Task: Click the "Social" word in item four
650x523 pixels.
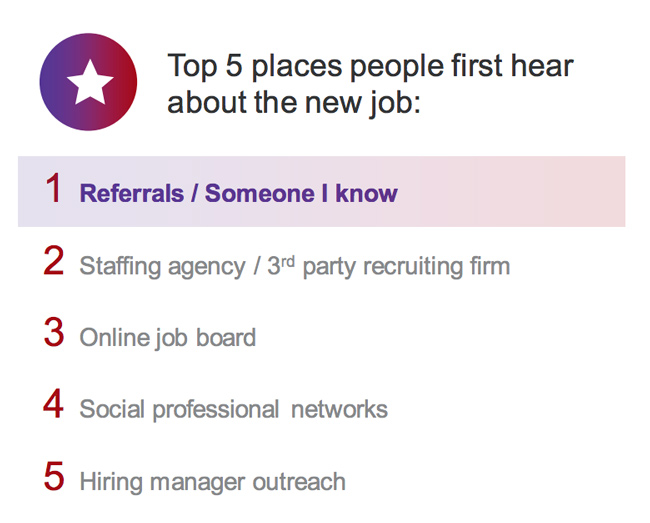Action: pyautogui.click(x=111, y=409)
